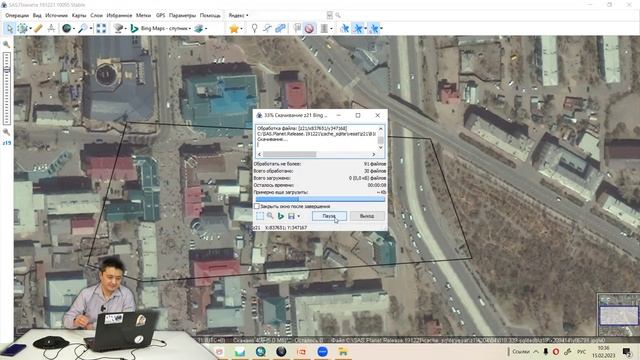Click the download progress bar

320,199
